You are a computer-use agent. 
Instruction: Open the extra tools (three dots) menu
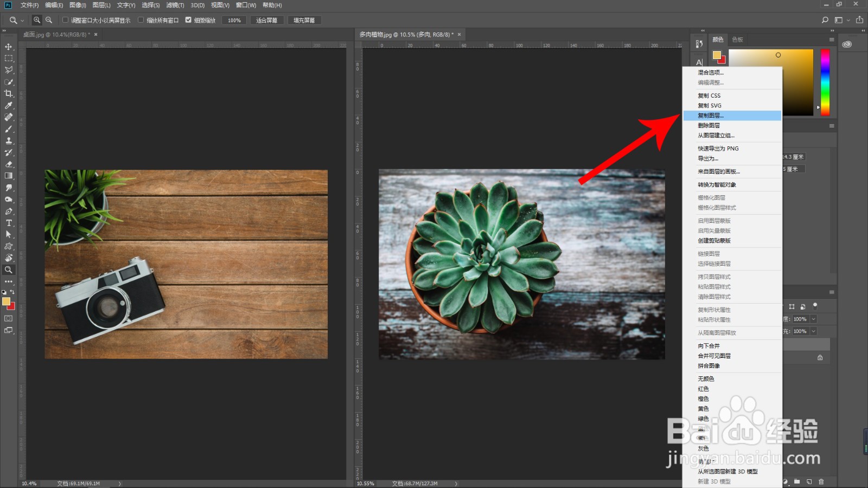(9, 281)
